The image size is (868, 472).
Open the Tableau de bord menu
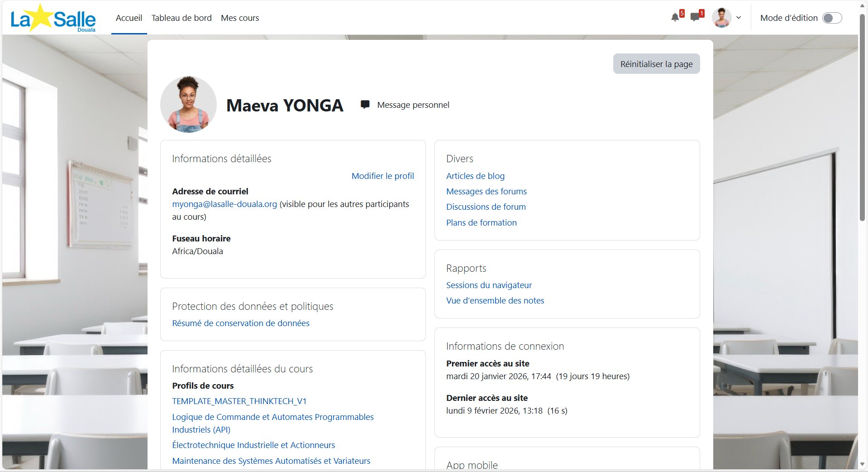[181, 18]
